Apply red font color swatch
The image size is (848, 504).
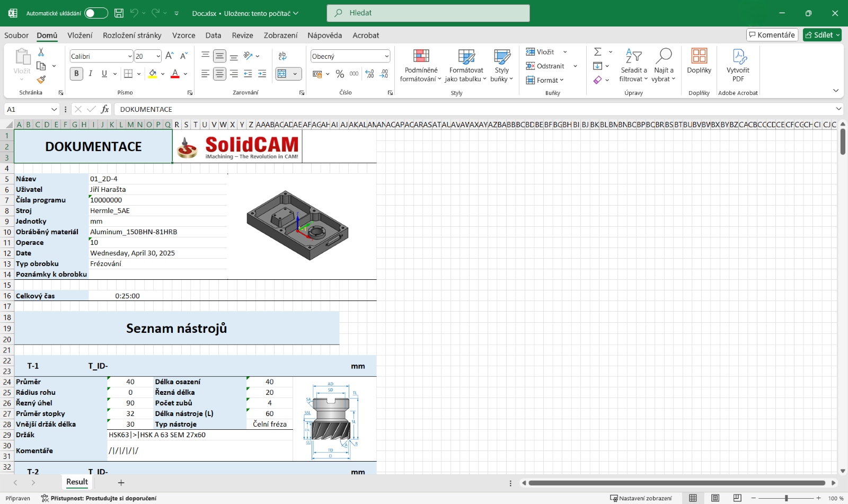pos(175,74)
